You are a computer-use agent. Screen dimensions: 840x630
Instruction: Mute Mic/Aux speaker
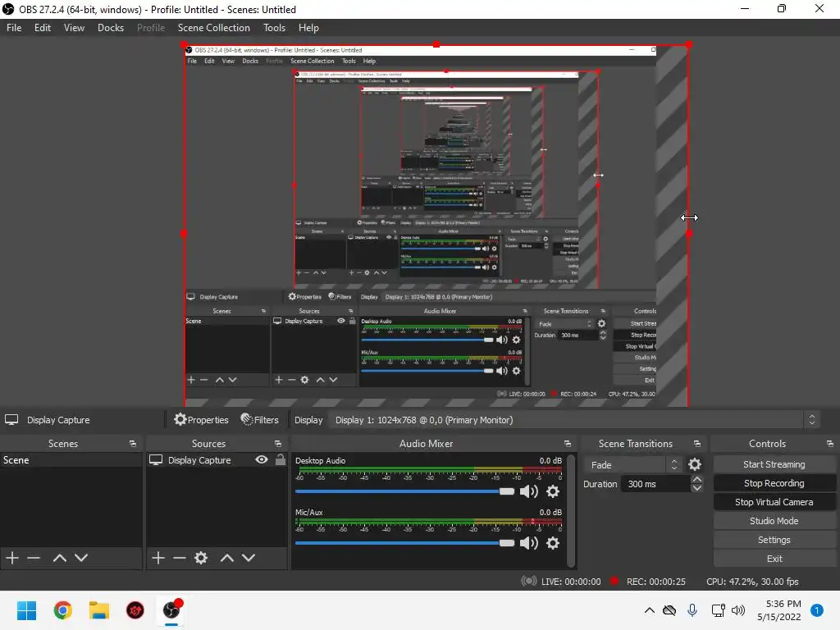tap(529, 543)
